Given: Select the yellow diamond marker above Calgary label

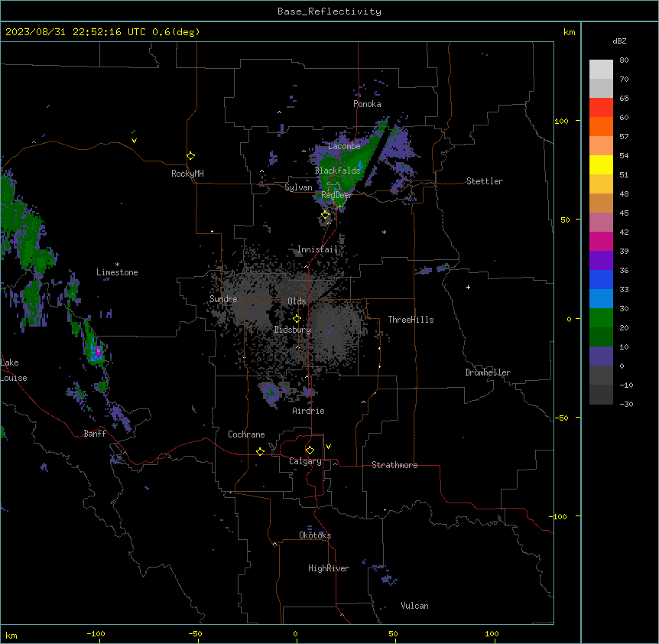Looking at the screenshot, I should [310, 450].
